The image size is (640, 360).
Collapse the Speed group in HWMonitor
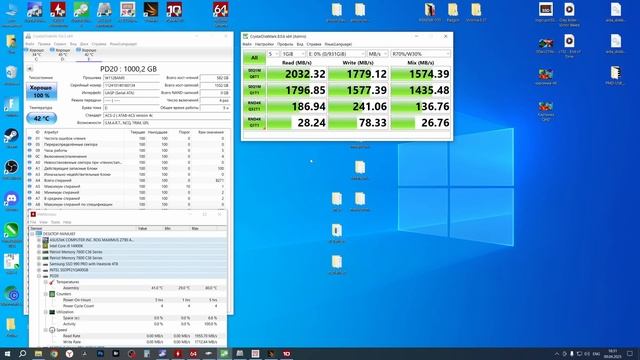point(46,330)
